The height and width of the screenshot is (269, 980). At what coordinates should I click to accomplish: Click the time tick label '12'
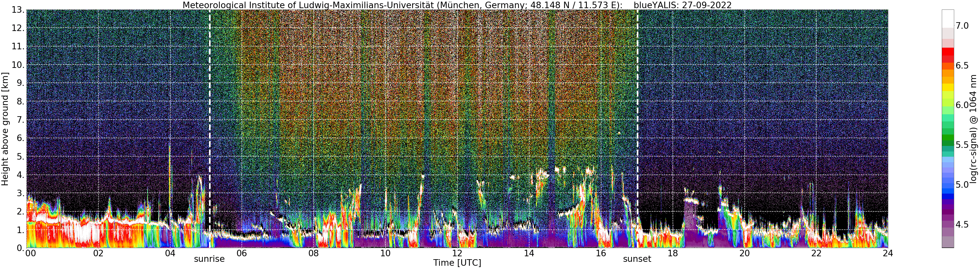(457, 253)
